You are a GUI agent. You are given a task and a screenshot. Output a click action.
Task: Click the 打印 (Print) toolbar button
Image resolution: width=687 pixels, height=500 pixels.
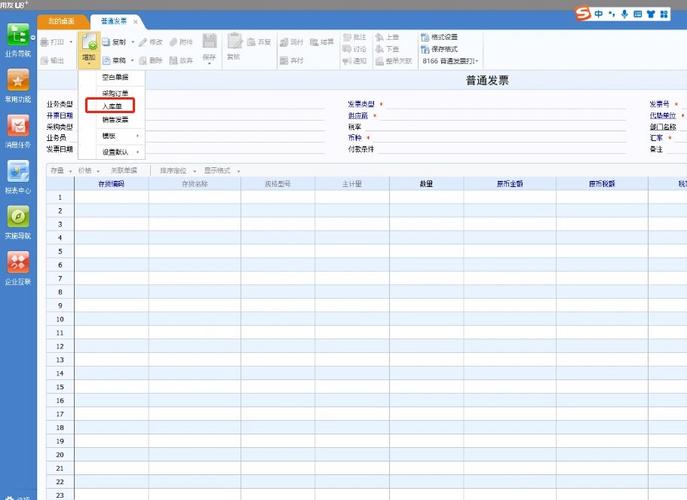[53, 42]
